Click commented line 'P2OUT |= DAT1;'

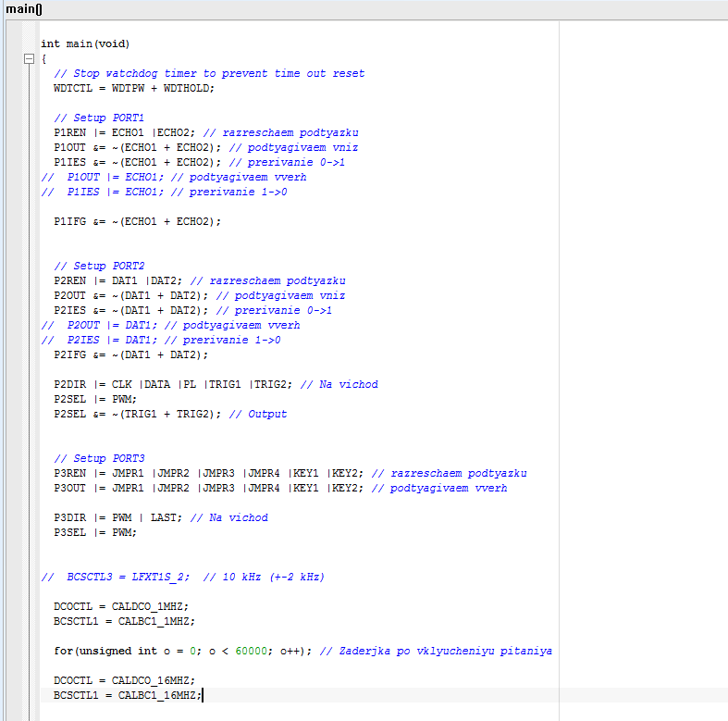pyautogui.click(x=112, y=326)
